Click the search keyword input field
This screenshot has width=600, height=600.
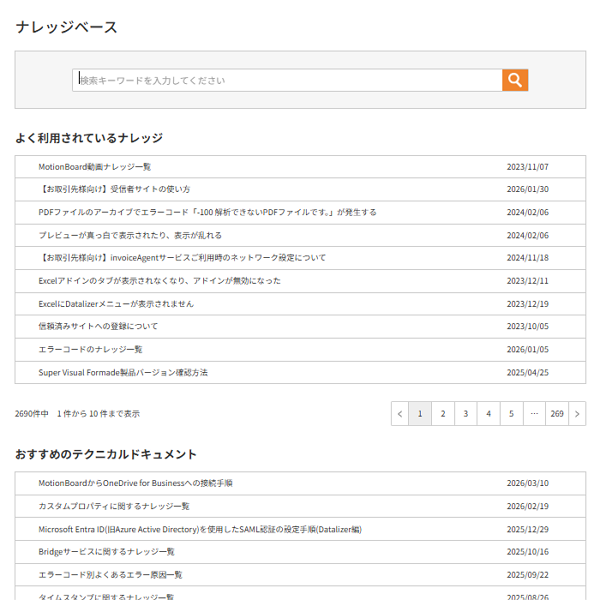287,80
